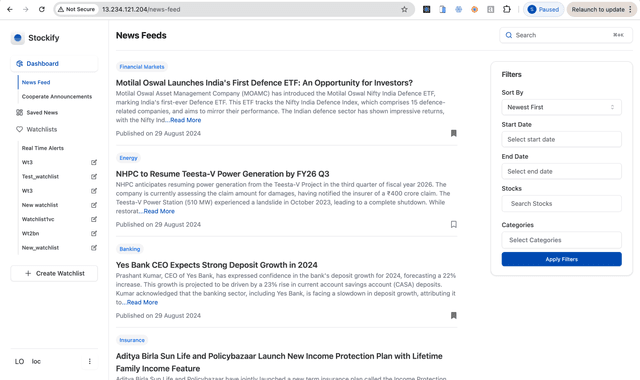This screenshot has height=380, width=640.
Task: Open Cooperate Announcements page
Action: [x=57, y=97]
